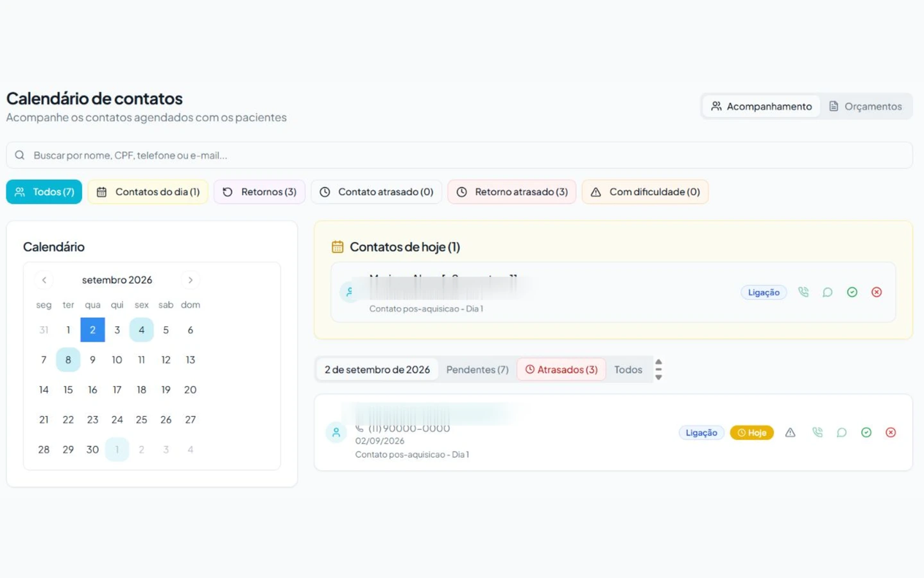Filter by Retorno atrasado (3)
This screenshot has width=924, height=578.
[512, 192]
